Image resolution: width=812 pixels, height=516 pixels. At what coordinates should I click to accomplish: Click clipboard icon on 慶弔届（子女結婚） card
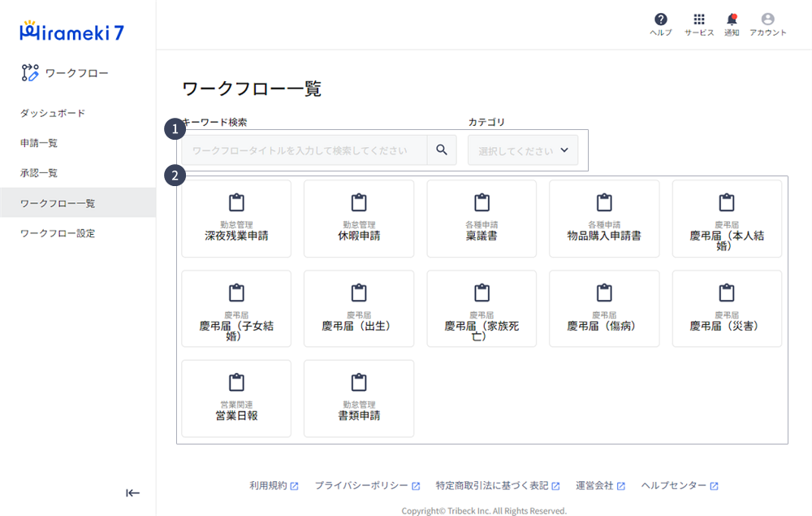[x=236, y=293]
